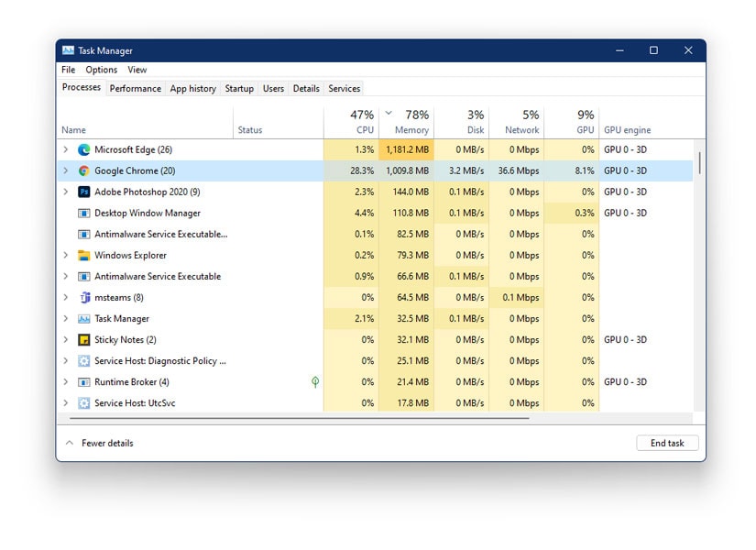Click the Microsoft Edge process icon

coord(83,149)
